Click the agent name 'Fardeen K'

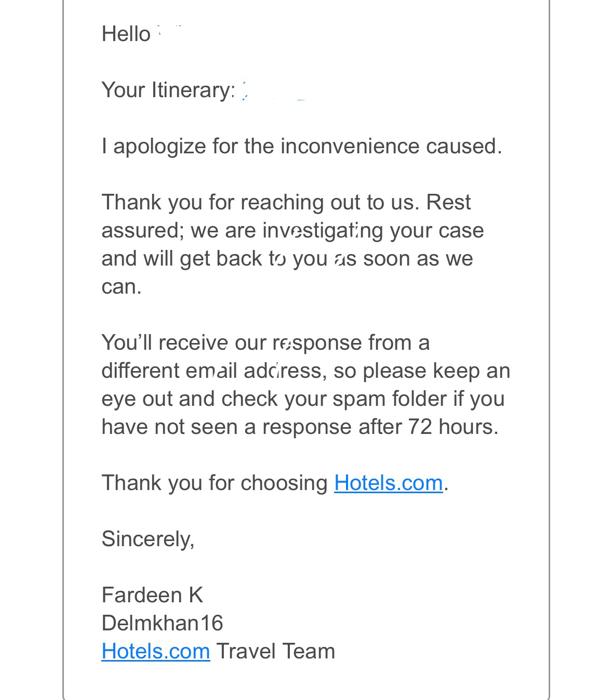(x=152, y=595)
